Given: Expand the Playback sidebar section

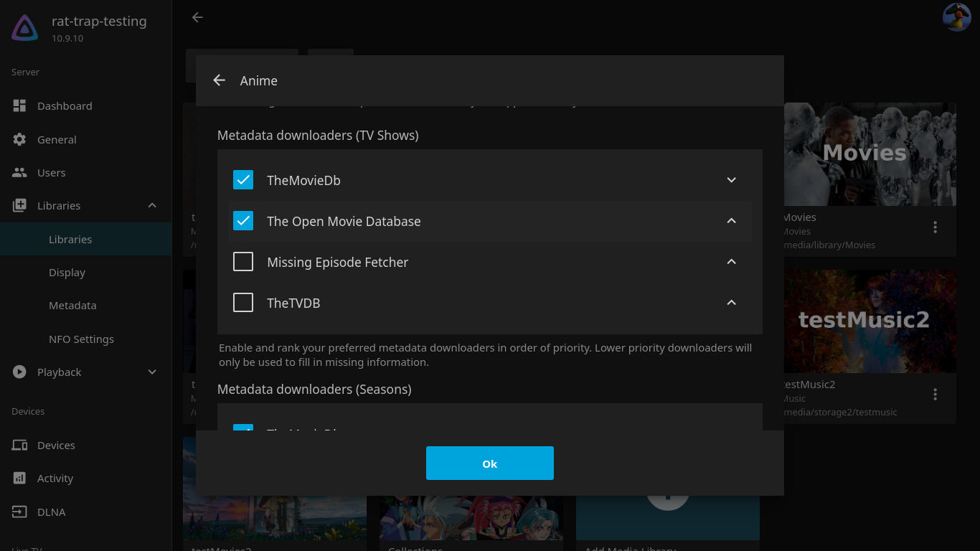Looking at the screenshot, I should pos(152,372).
